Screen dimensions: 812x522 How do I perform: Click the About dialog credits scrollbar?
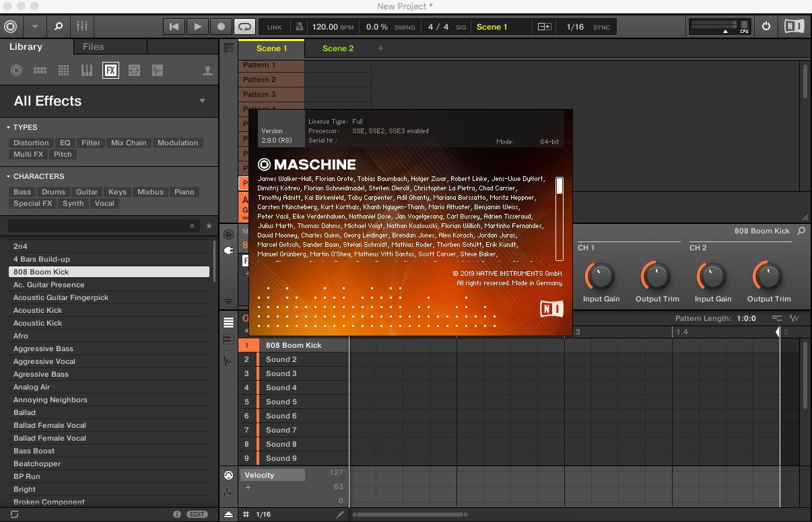click(x=559, y=219)
